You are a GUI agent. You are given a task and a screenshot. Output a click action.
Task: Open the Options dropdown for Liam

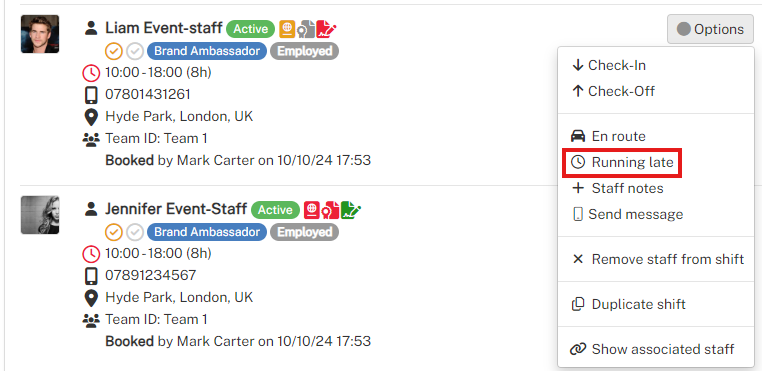(710, 29)
